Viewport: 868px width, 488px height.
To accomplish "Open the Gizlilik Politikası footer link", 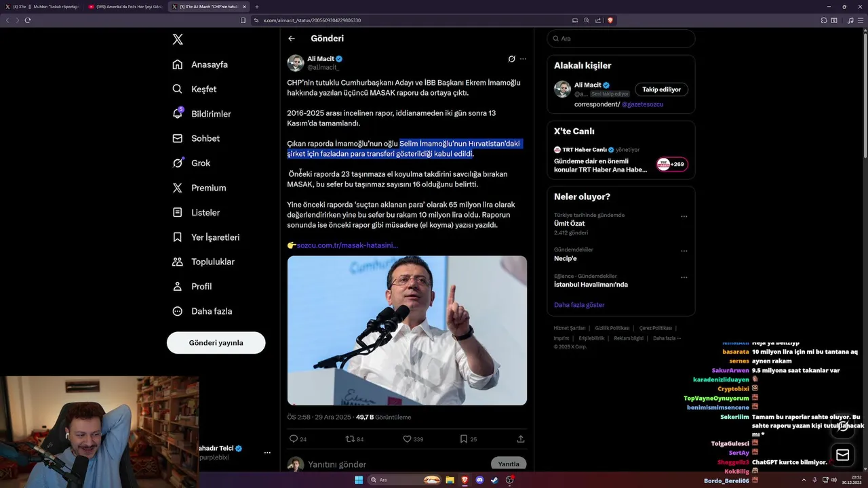I will click(612, 328).
